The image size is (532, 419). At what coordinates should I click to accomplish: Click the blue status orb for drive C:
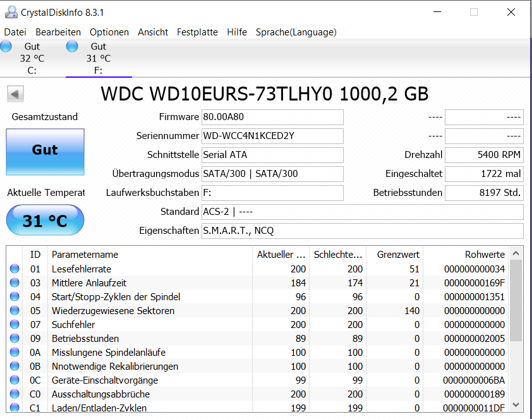coord(6,46)
